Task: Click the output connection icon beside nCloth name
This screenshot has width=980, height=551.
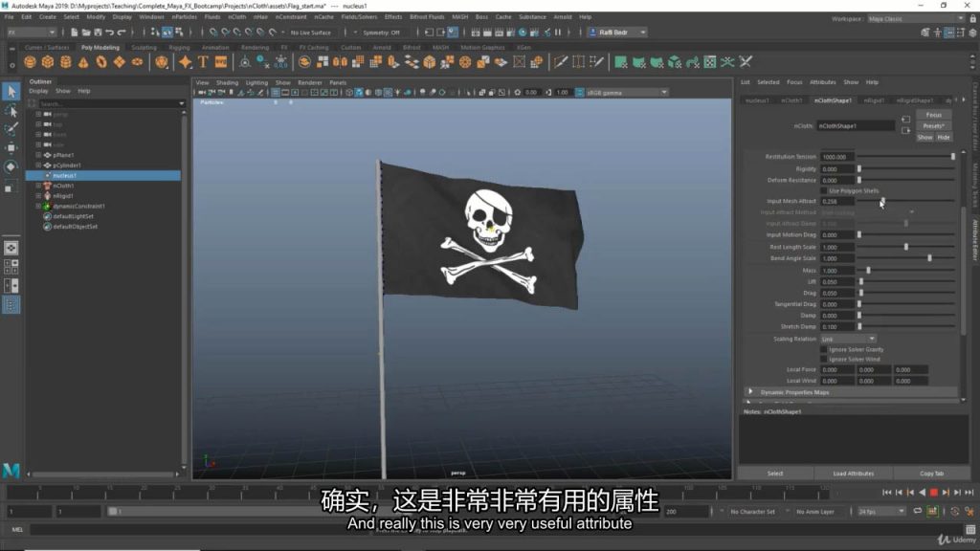Action: tap(905, 130)
